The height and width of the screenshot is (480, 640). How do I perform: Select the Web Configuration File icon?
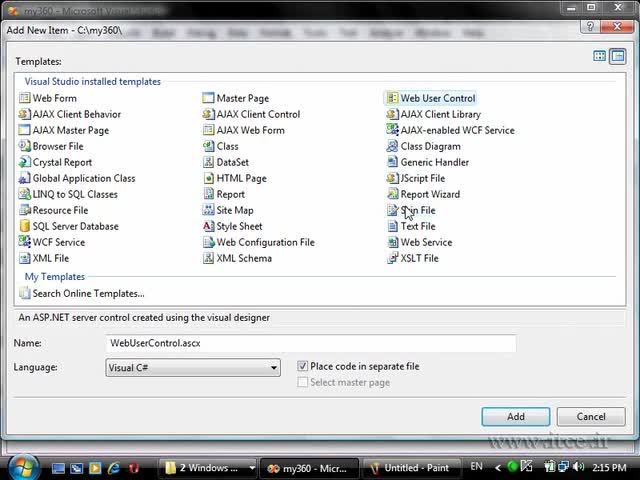coord(208,242)
